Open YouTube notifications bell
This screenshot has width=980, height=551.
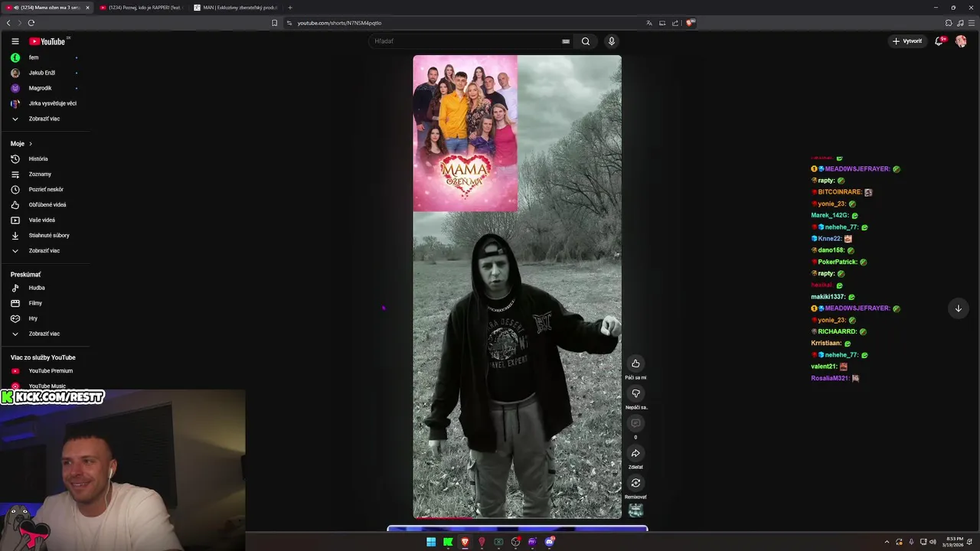coord(939,41)
